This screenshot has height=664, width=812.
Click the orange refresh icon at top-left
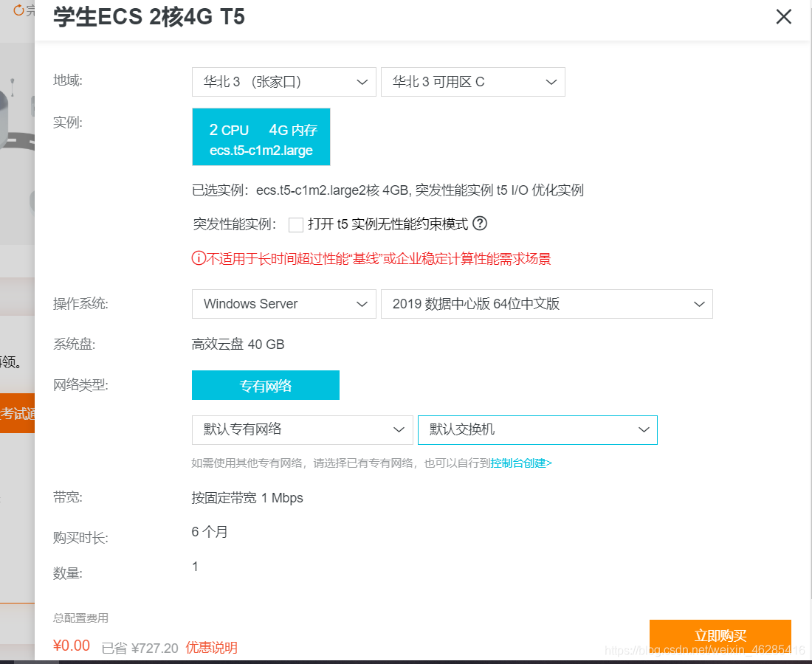[21, 10]
